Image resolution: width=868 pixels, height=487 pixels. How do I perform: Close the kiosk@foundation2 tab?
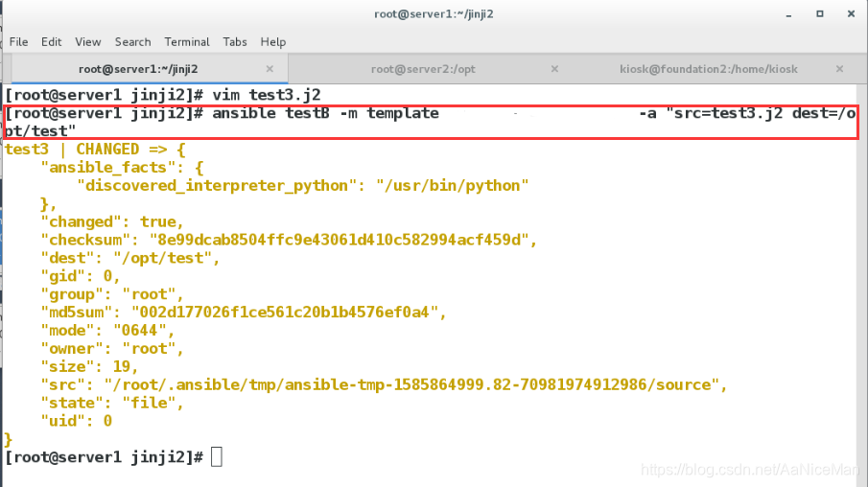point(840,69)
